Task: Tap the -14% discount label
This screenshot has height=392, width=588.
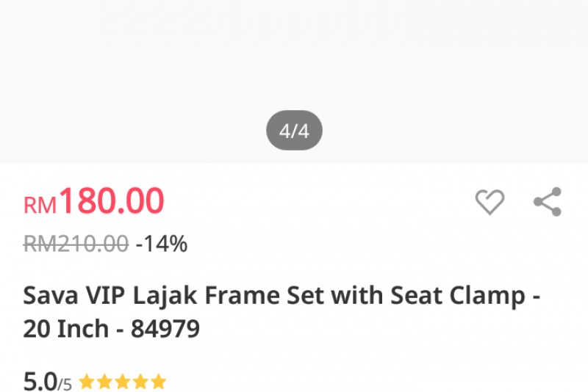Action: point(162,244)
